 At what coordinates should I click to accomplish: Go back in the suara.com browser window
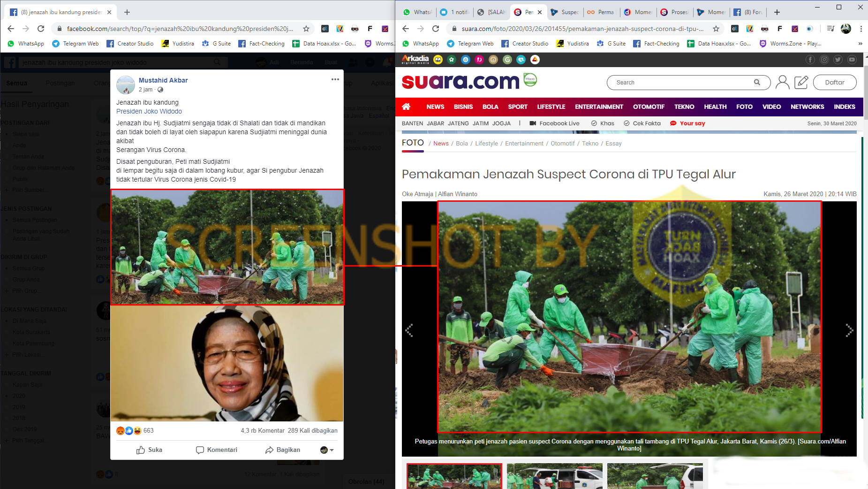point(406,29)
